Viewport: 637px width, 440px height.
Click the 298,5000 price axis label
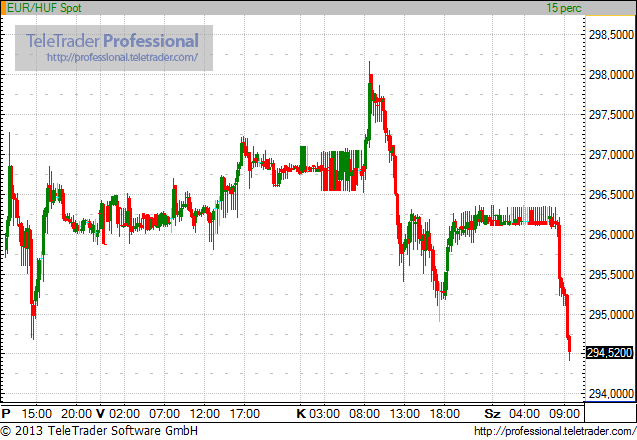pyautogui.click(x=611, y=35)
